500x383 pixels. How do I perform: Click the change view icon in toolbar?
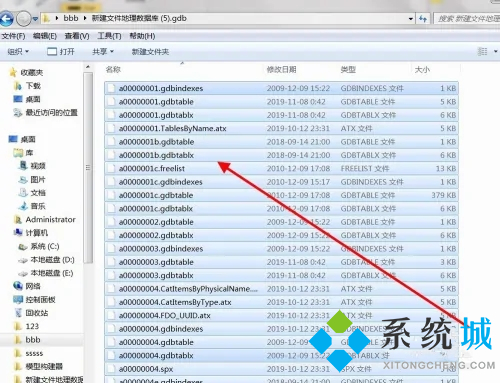(482, 51)
